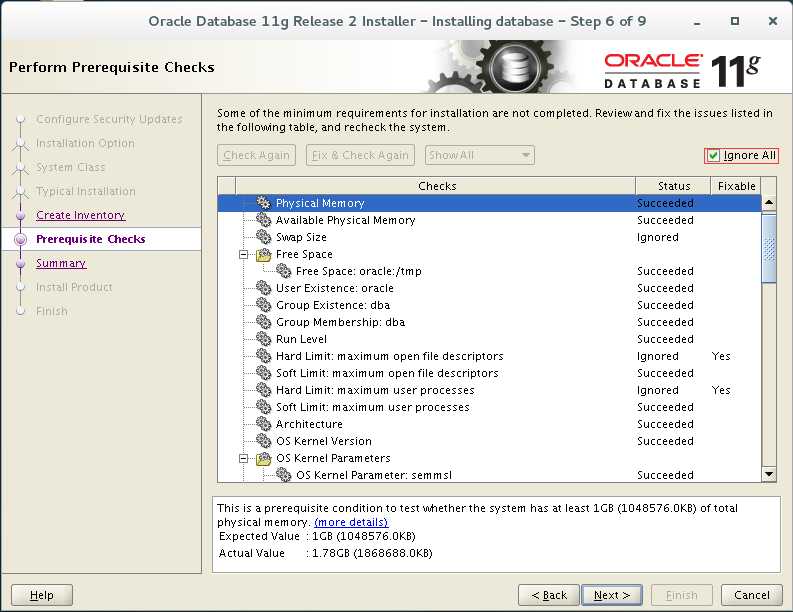793x612 pixels.
Task: Click the Prerequisite Checks step bullet icon
Action: tap(21, 239)
